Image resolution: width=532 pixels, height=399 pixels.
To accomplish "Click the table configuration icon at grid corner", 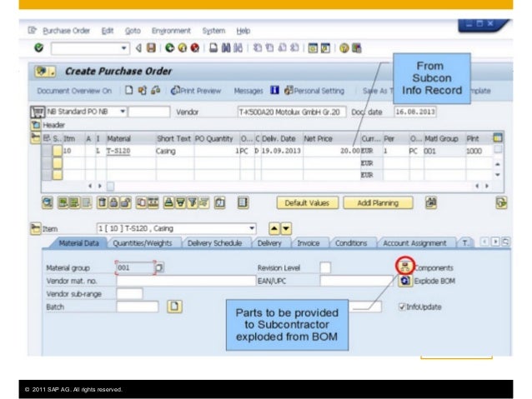I will tap(497, 137).
